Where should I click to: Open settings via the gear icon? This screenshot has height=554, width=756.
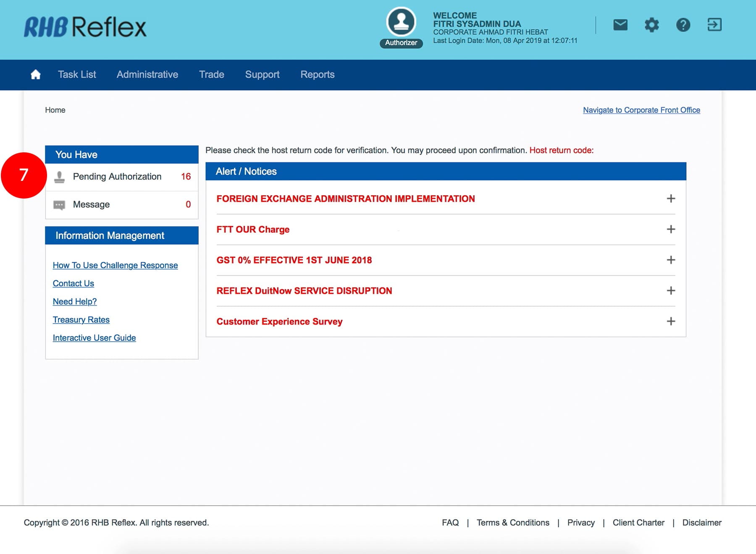[x=651, y=25]
